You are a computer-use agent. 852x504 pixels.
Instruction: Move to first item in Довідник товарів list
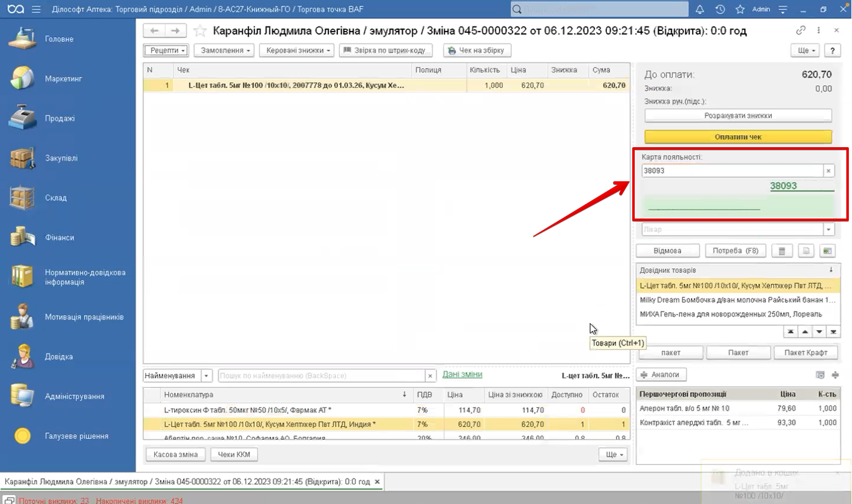click(790, 332)
